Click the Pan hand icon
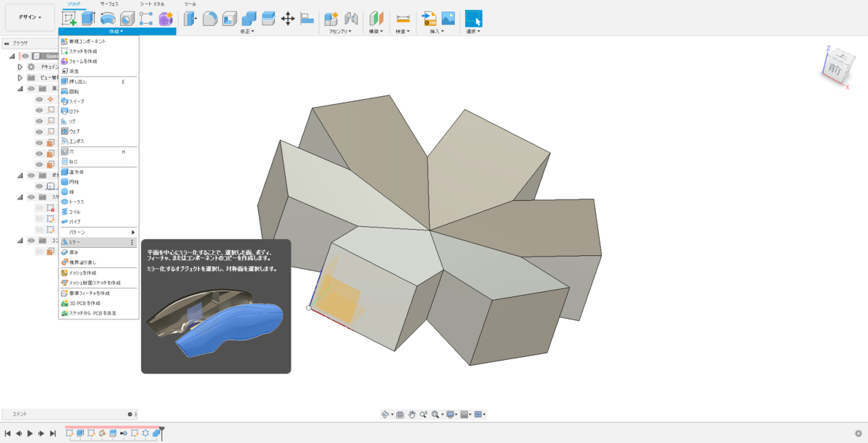This screenshot has height=443, width=868. coord(412,414)
